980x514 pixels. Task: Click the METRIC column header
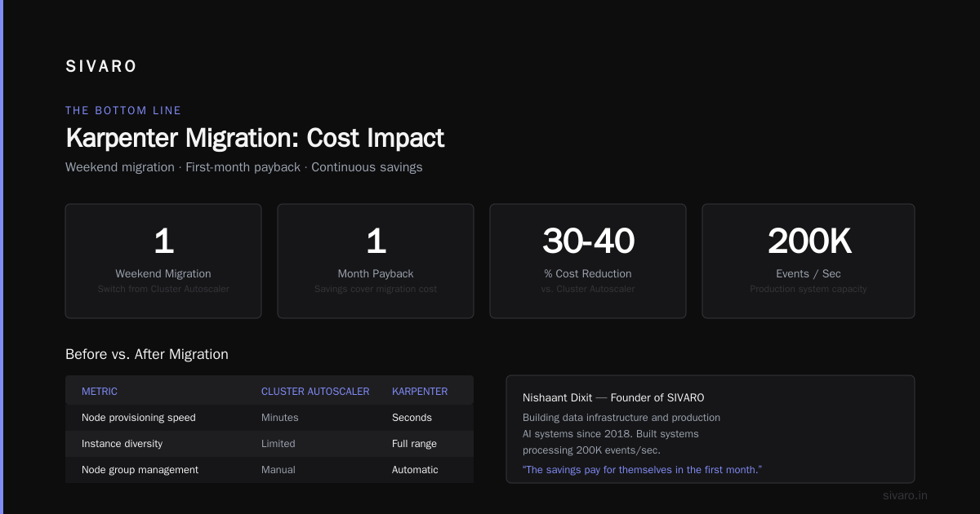[100, 392]
